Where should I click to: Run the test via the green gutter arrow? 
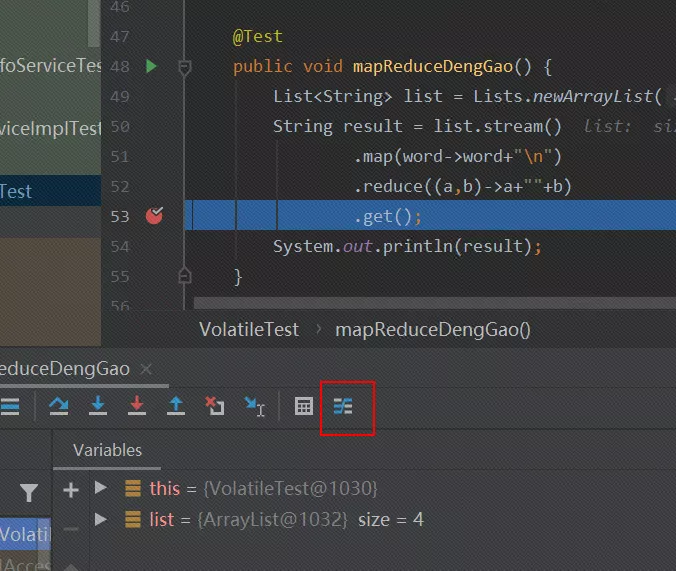(x=151, y=66)
